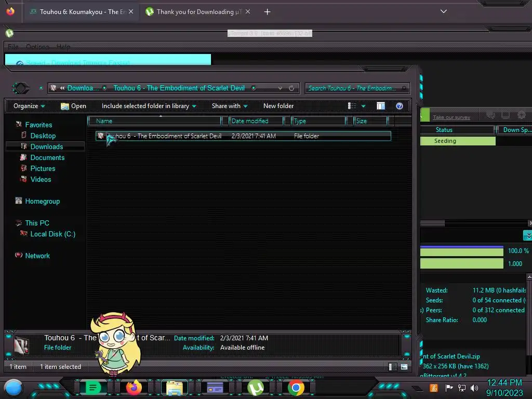Open address bar history dropdown chevron
Screen dimensions: 532x399
coord(280,88)
